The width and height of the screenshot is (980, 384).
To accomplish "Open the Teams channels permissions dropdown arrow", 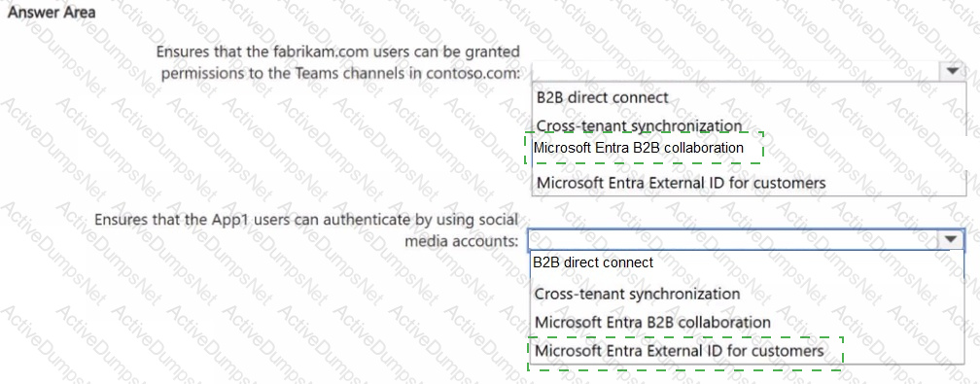I will click(x=952, y=71).
